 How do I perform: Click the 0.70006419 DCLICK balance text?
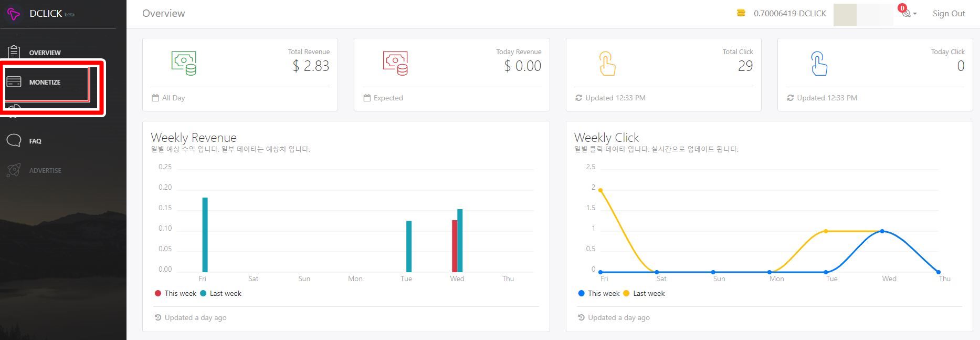789,14
